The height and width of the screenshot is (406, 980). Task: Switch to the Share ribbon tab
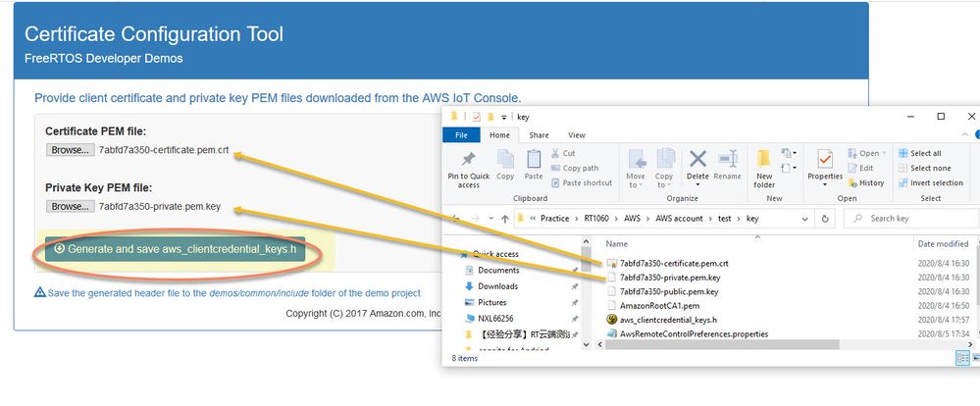point(539,135)
